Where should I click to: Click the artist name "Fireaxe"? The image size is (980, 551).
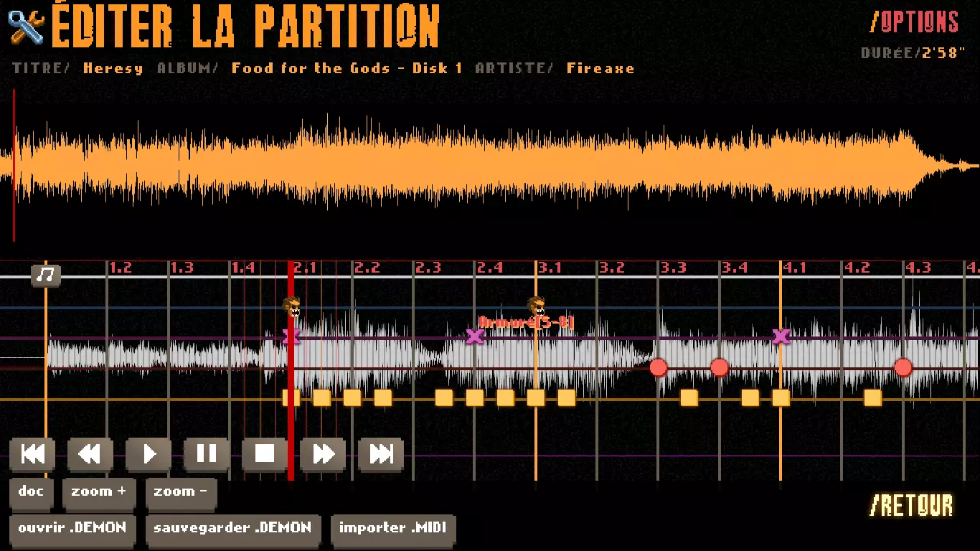[601, 69]
